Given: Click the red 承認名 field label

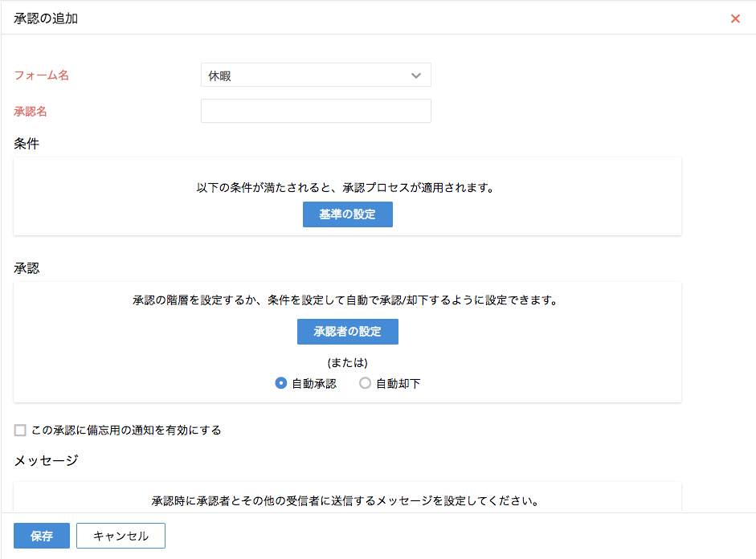Looking at the screenshot, I should (x=31, y=112).
